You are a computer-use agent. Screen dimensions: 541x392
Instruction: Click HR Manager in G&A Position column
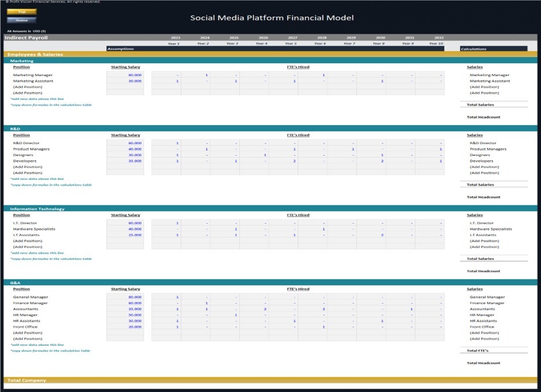coord(25,315)
